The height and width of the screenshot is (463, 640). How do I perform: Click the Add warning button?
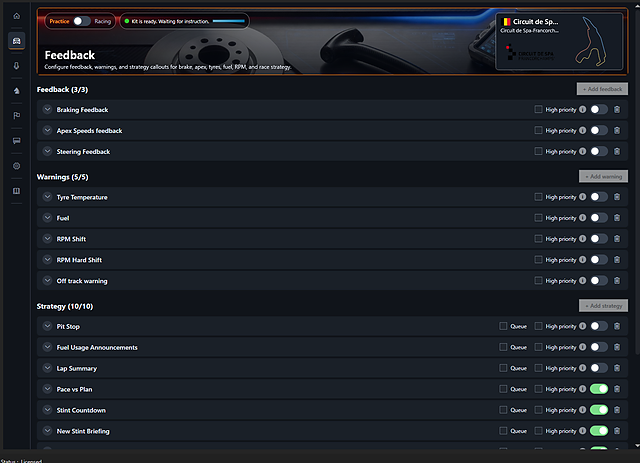point(603,176)
